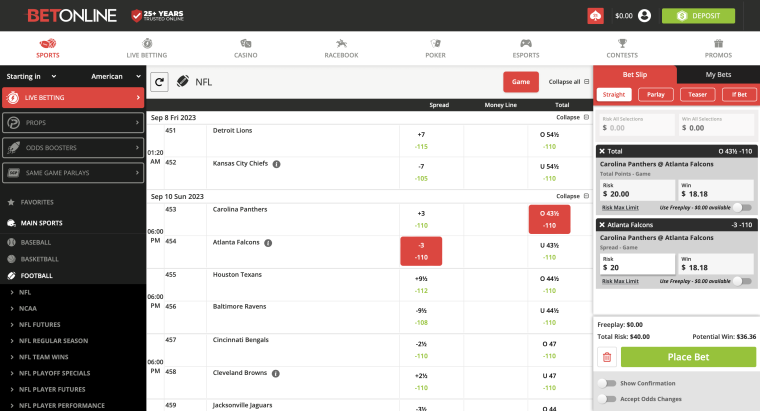The height and width of the screenshot is (411, 760).
Task: Open Odds Boosters in the sidebar
Action: coord(73,148)
